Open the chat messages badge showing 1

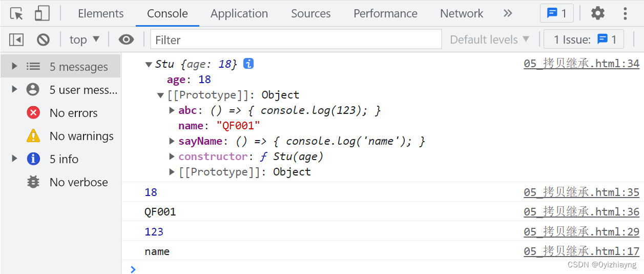(556, 13)
